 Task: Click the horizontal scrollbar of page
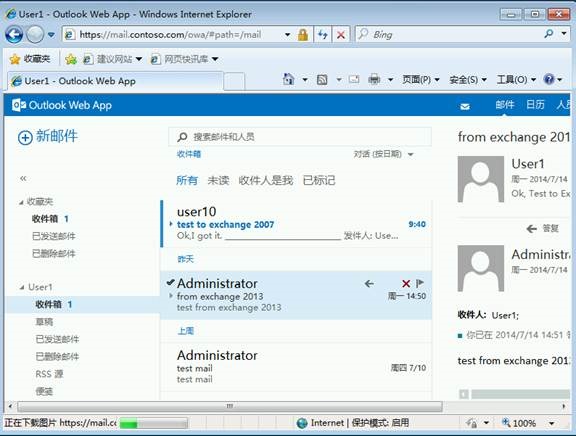click(x=230, y=406)
